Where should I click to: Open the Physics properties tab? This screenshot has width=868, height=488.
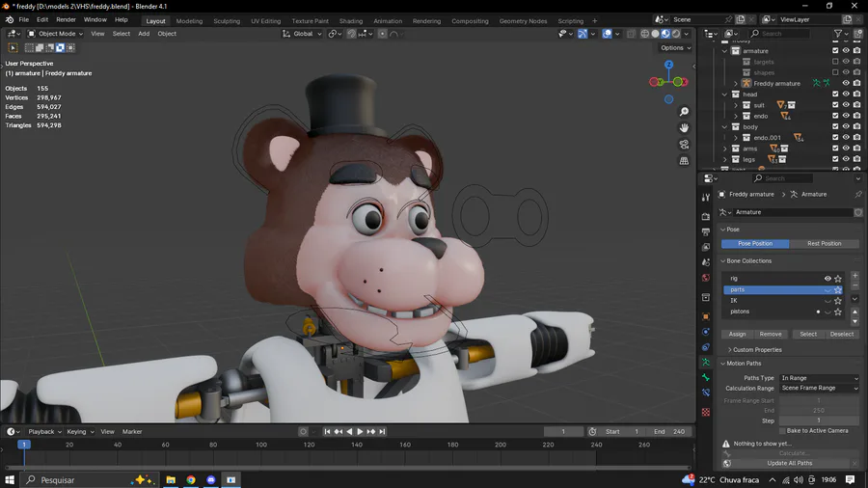tap(706, 332)
